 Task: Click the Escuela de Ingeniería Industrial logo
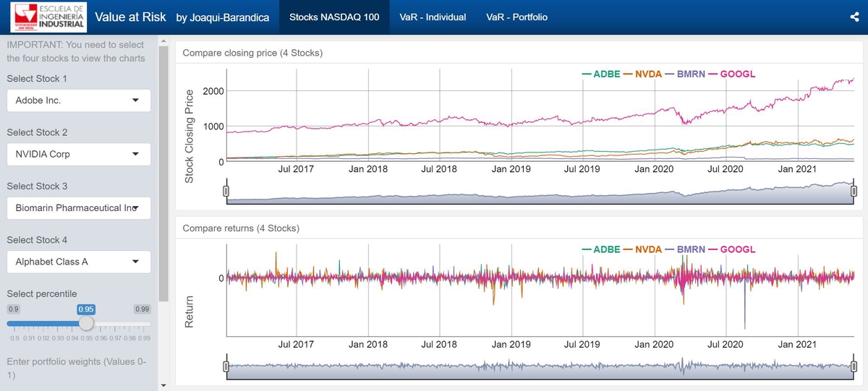click(x=48, y=17)
